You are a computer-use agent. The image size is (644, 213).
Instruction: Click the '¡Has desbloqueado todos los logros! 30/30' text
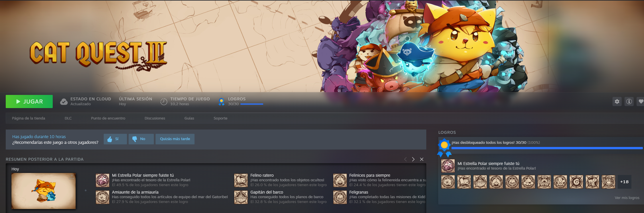489,142
